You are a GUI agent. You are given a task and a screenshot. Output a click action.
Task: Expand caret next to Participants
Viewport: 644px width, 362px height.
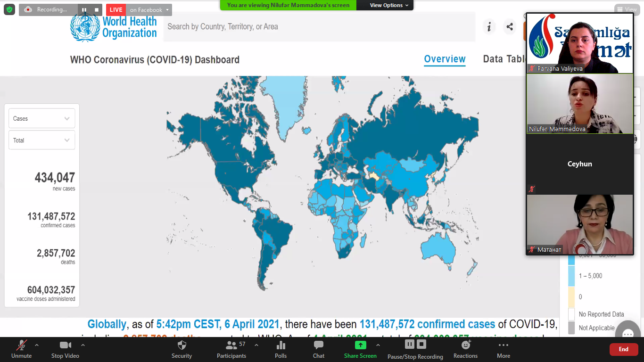coord(256,345)
